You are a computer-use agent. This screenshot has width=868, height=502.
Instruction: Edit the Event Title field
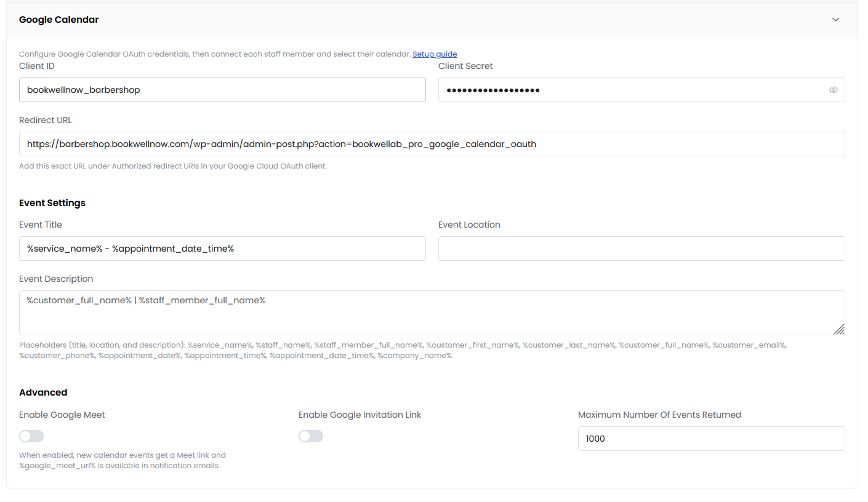tap(222, 249)
